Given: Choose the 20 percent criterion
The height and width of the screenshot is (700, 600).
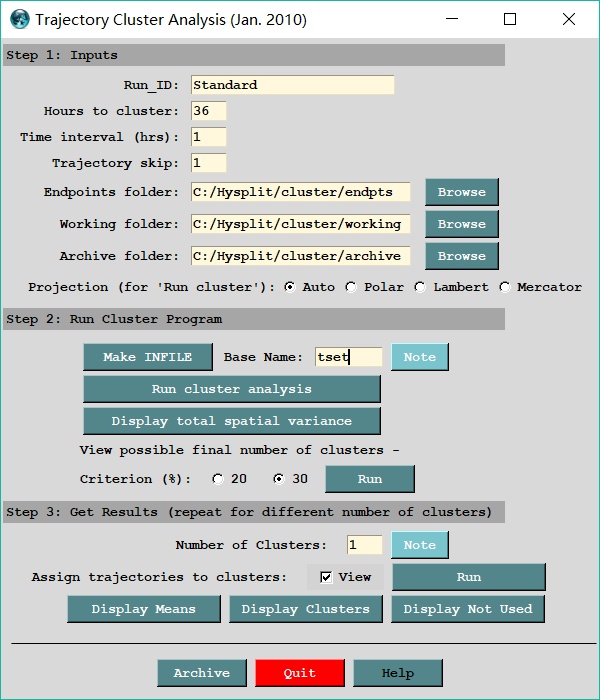Looking at the screenshot, I should (218, 479).
